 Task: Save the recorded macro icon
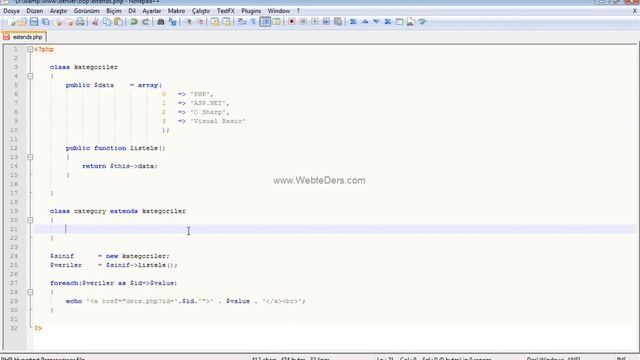338,22
